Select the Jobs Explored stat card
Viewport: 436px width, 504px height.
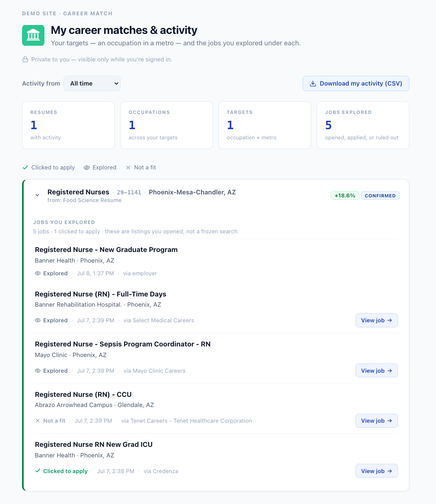click(x=363, y=125)
